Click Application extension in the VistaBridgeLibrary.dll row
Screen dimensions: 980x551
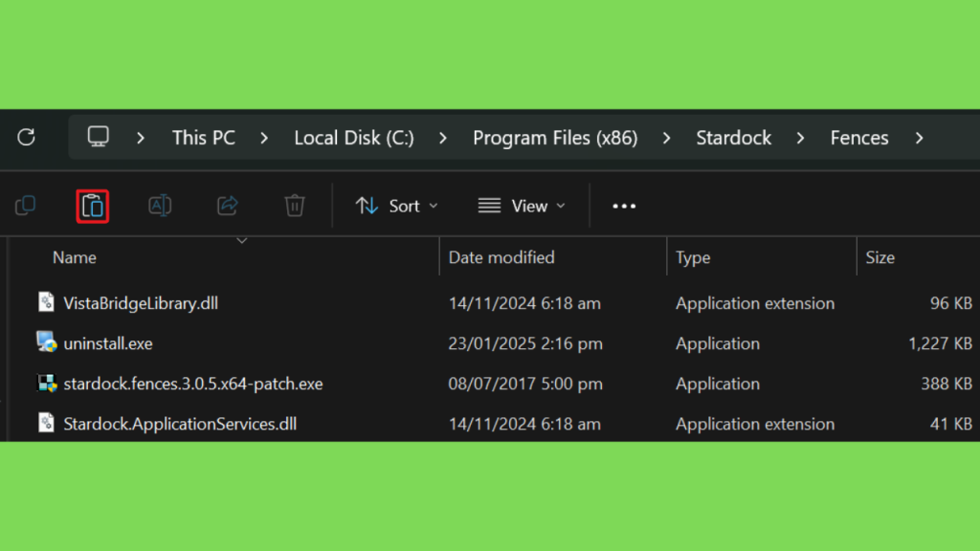click(x=755, y=303)
